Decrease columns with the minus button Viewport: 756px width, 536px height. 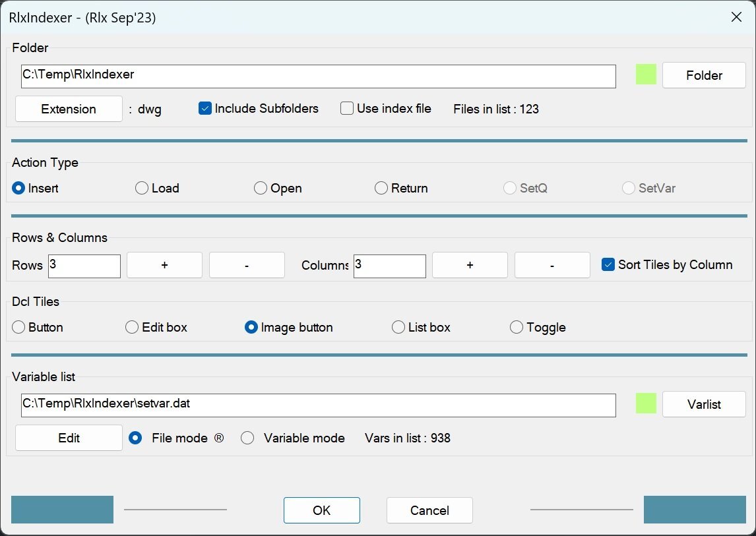[552, 265]
